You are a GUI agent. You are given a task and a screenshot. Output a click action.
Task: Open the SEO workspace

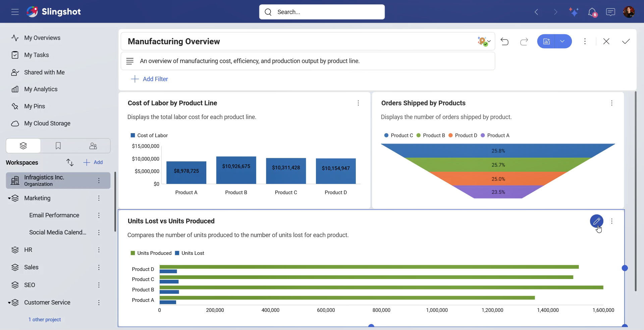coord(30,285)
